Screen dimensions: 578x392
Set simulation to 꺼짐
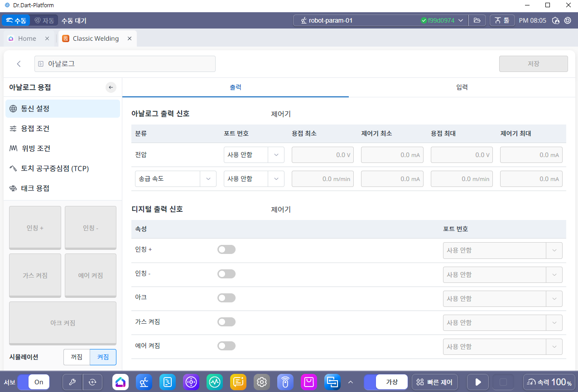click(77, 357)
